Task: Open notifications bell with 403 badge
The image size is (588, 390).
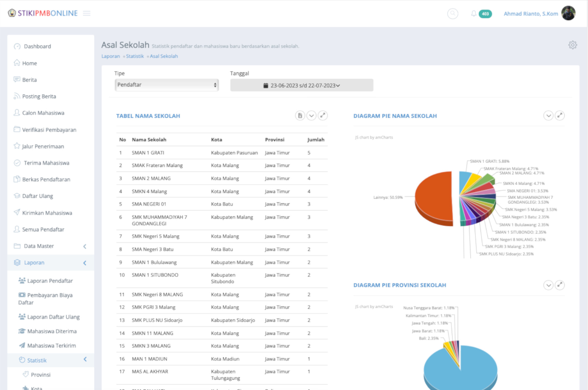Action: 474,14
